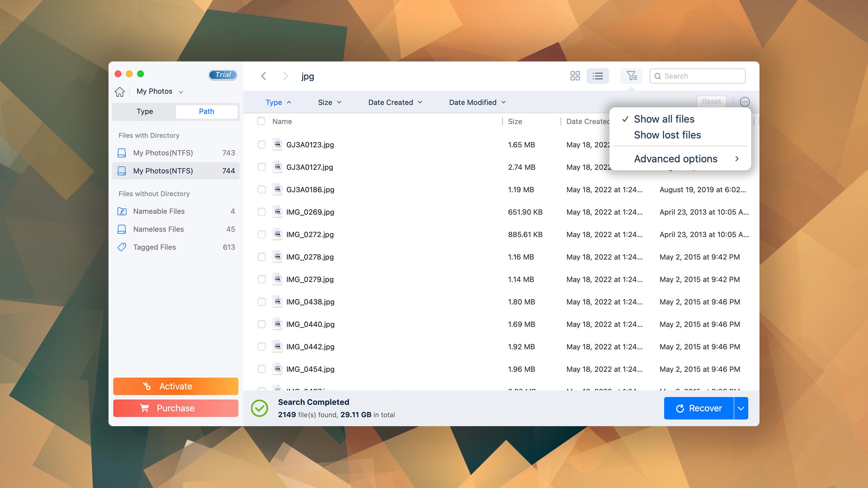The height and width of the screenshot is (488, 868).
Task: Collapse the Type filter dropdown
Action: [x=278, y=102]
